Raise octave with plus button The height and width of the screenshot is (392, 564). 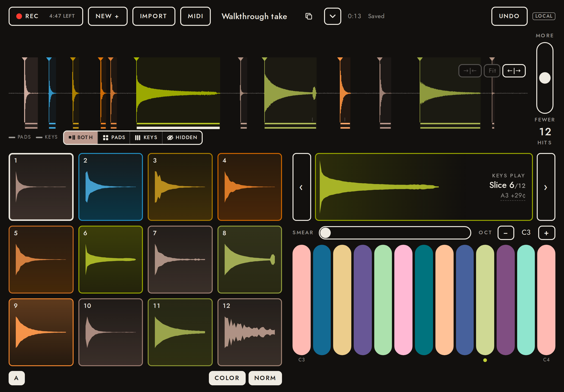coord(547,233)
